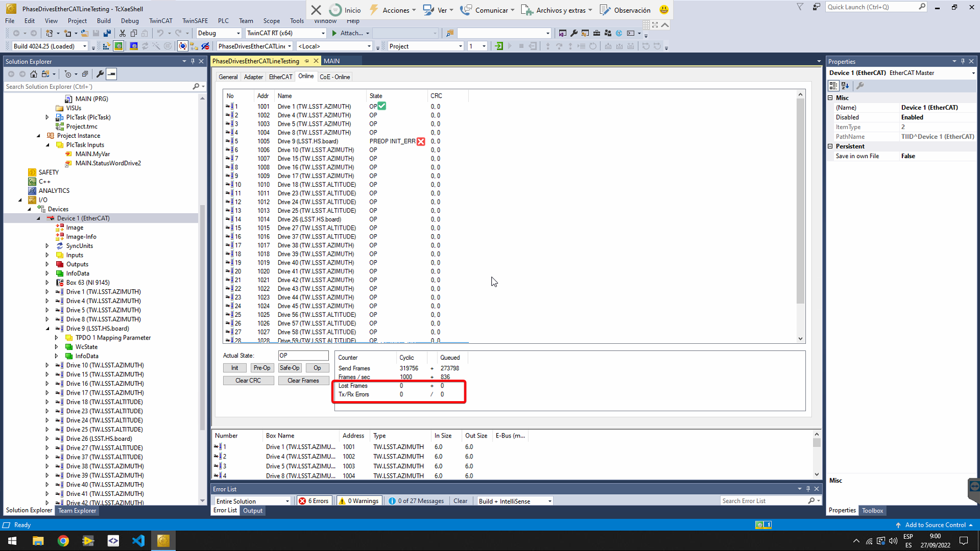Image resolution: width=980 pixels, height=551 pixels.
Task: Open the TwinCAT menu
Action: pos(161,21)
